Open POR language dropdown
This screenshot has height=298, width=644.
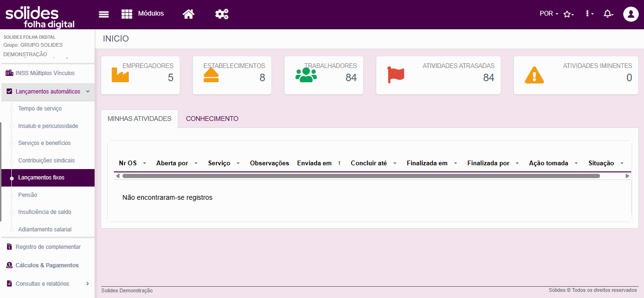click(x=549, y=14)
